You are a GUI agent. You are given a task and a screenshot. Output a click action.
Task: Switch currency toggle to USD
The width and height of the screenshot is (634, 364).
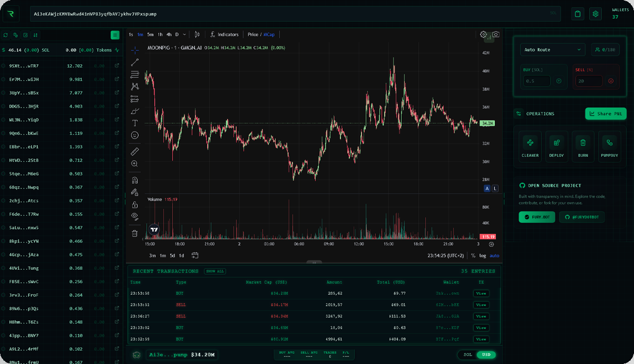click(486, 355)
